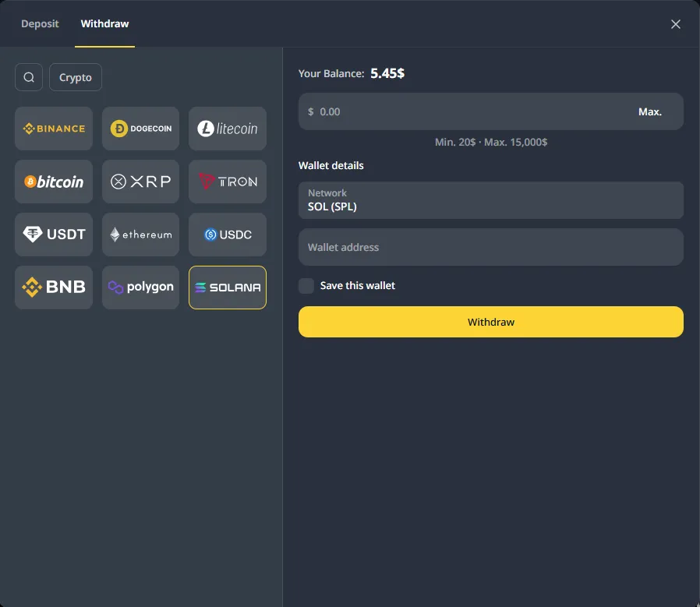This screenshot has width=700, height=607.
Task: Open the Network SOL (SPL) selector
Action: (x=490, y=200)
